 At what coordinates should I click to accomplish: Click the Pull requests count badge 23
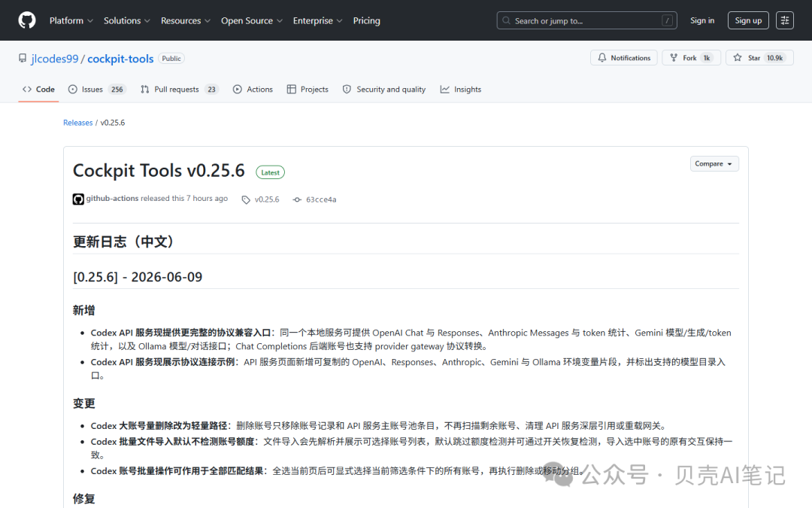click(x=212, y=89)
